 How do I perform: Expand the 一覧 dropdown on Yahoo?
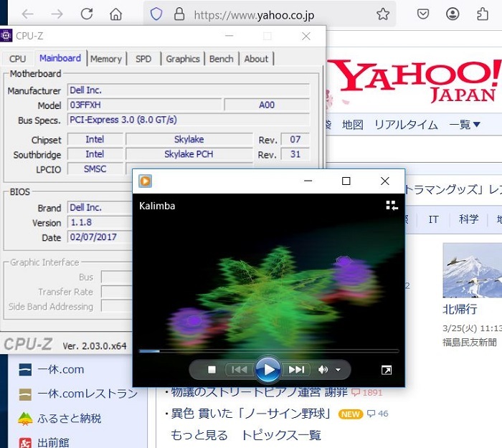coord(465,124)
